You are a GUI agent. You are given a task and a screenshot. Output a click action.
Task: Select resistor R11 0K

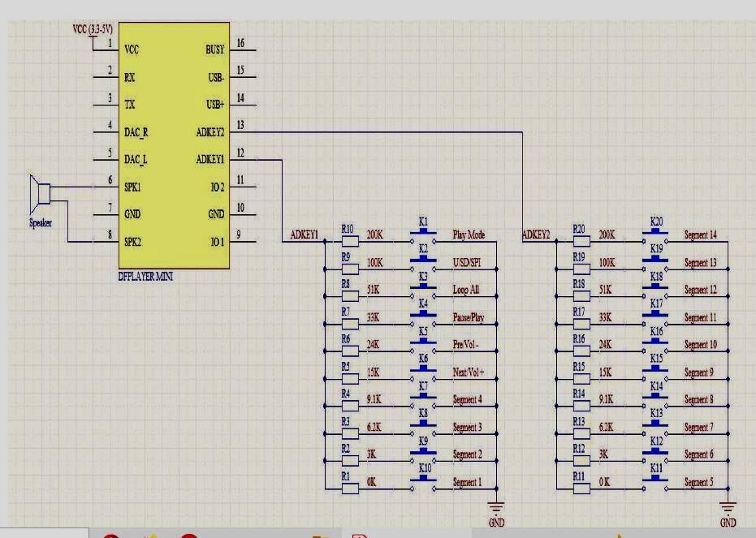(581, 489)
